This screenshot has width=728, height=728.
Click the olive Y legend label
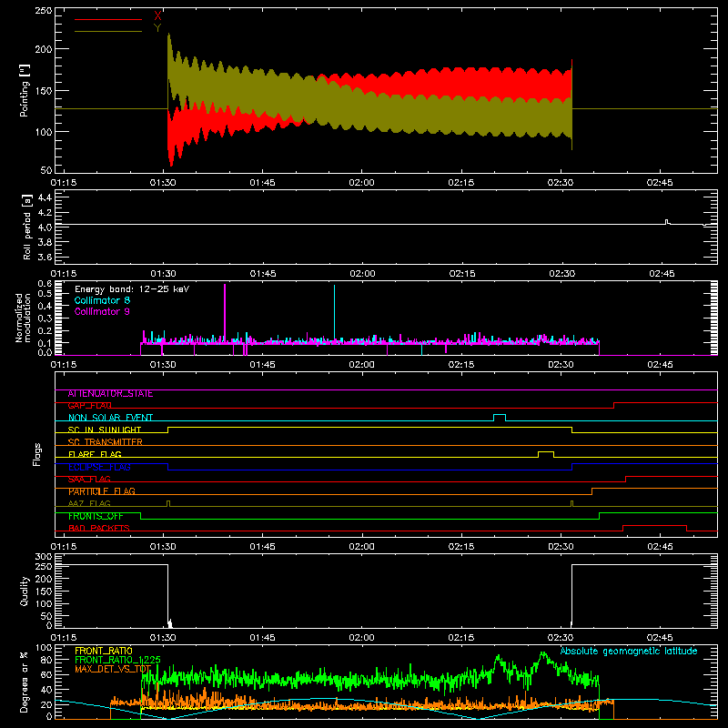click(157, 28)
